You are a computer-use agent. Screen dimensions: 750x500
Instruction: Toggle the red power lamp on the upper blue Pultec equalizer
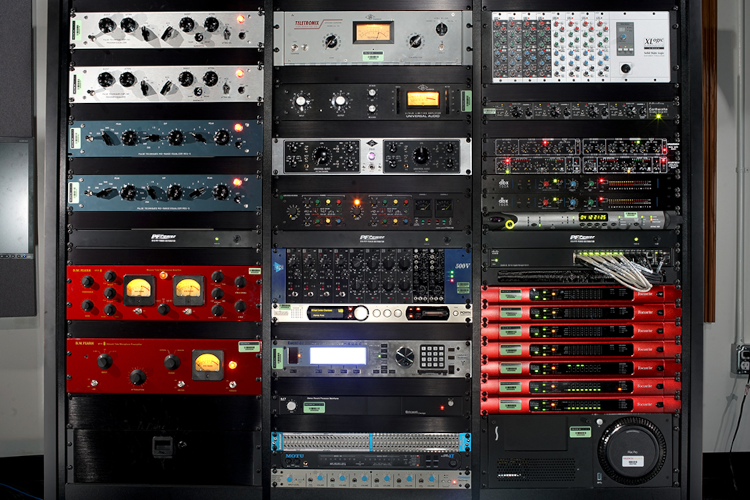point(238,128)
